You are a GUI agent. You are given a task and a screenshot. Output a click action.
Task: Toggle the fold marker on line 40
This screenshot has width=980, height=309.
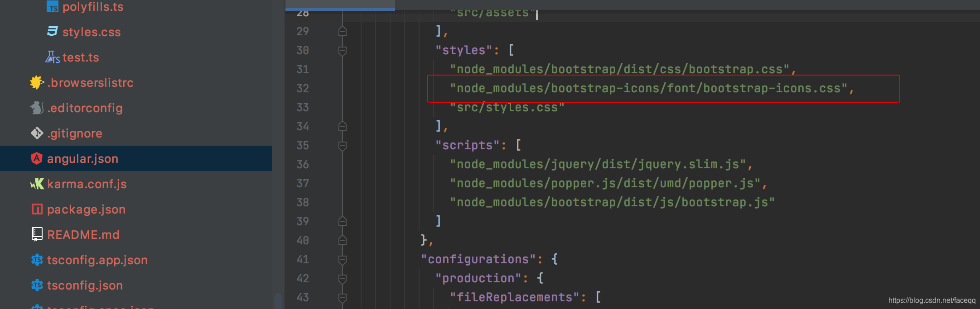coord(343,240)
